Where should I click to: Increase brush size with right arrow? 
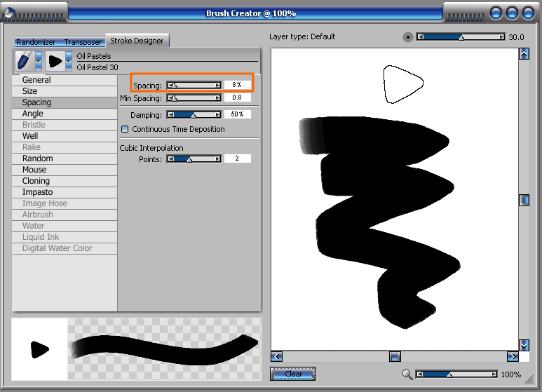pos(502,36)
